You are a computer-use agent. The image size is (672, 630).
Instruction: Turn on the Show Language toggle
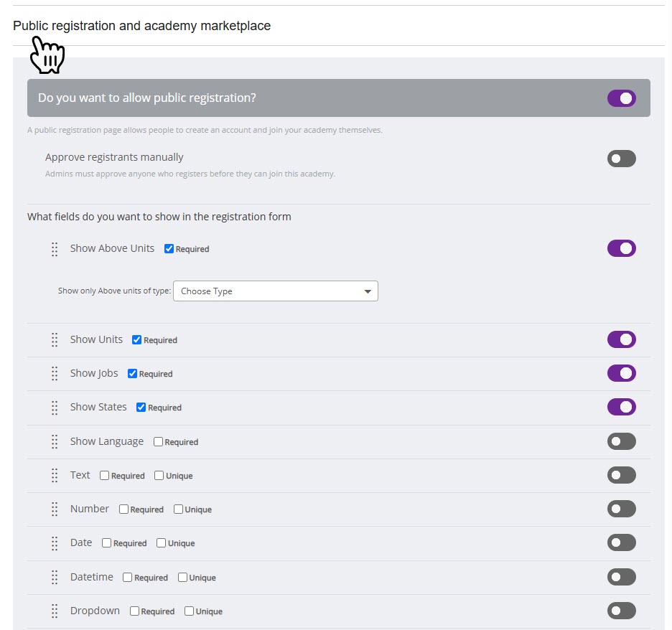click(621, 441)
